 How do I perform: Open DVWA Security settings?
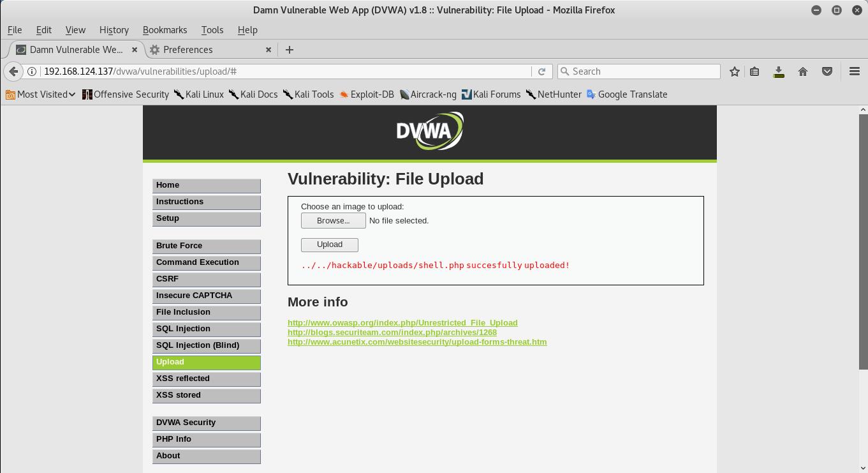pyautogui.click(x=207, y=423)
